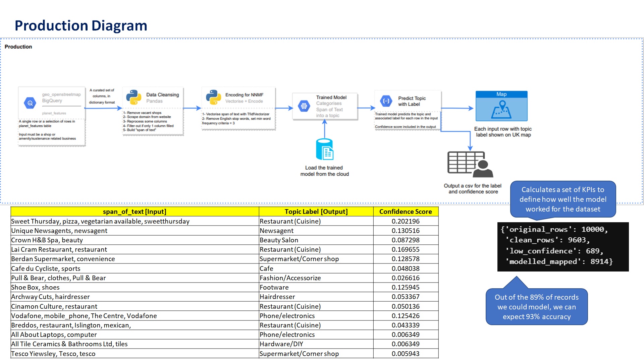
Task: Click the Data Cleansing Python logo
Action: pos(133,97)
